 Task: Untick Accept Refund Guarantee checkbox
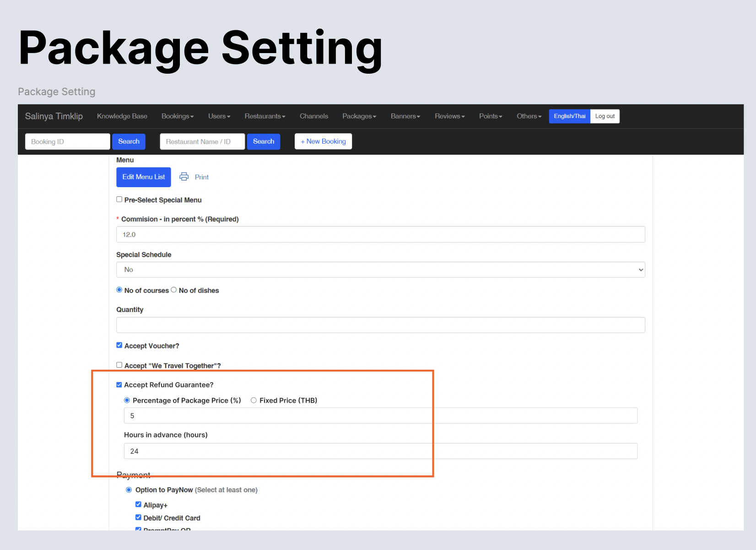(x=119, y=385)
